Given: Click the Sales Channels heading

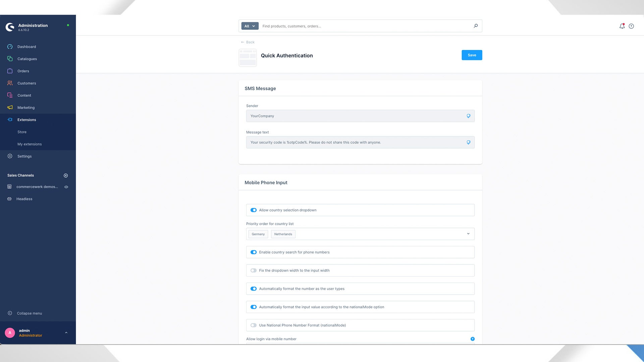Looking at the screenshot, I should pyautogui.click(x=20, y=175).
